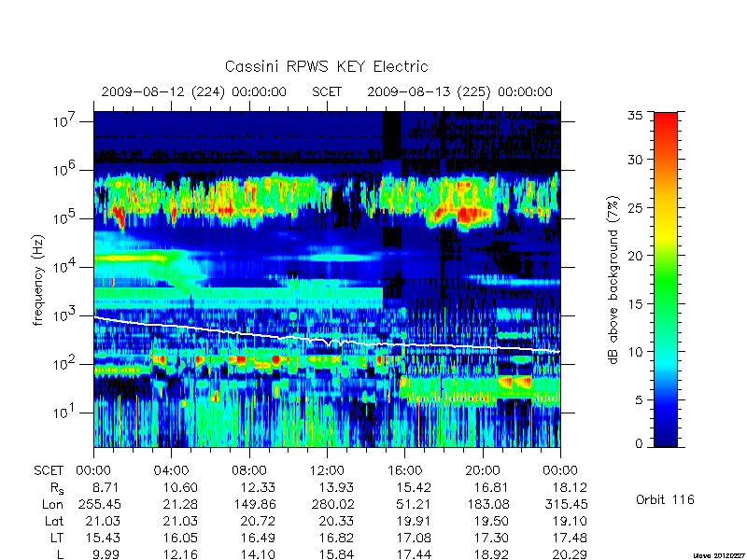The width and height of the screenshot is (747, 560).
Task: Click the L value '17.44'
Action: point(414,554)
